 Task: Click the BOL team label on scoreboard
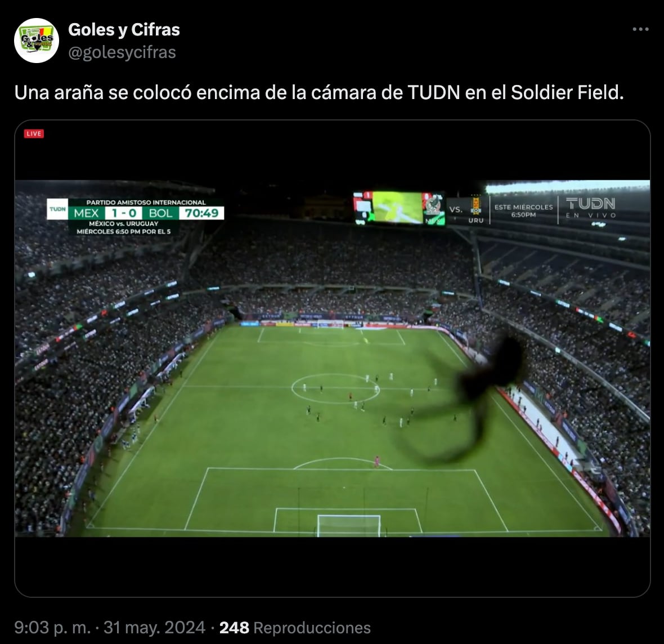point(160,213)
